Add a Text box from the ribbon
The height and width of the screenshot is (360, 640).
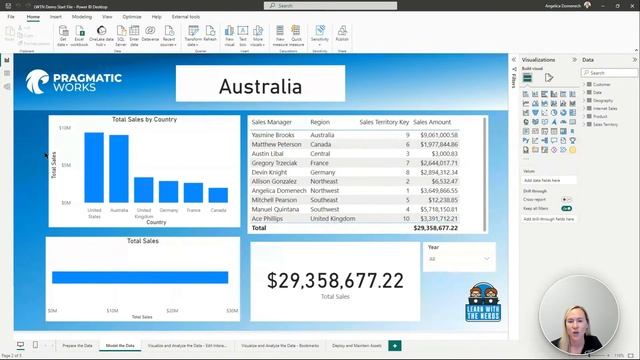click(x=243, y=36)
